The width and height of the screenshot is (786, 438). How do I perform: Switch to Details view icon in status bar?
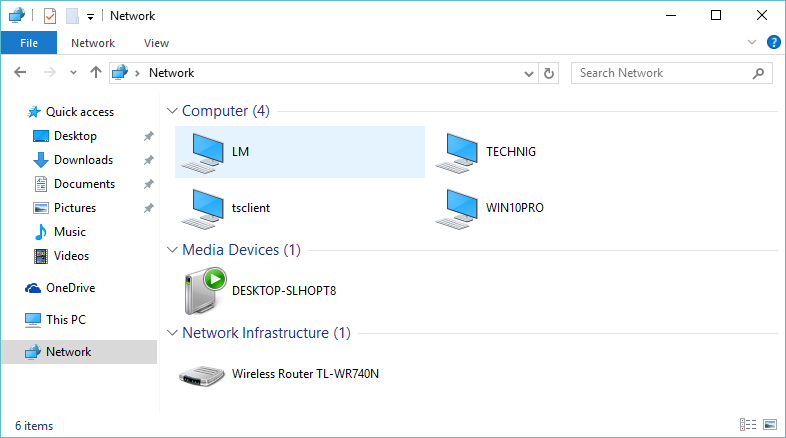point(748,424)
